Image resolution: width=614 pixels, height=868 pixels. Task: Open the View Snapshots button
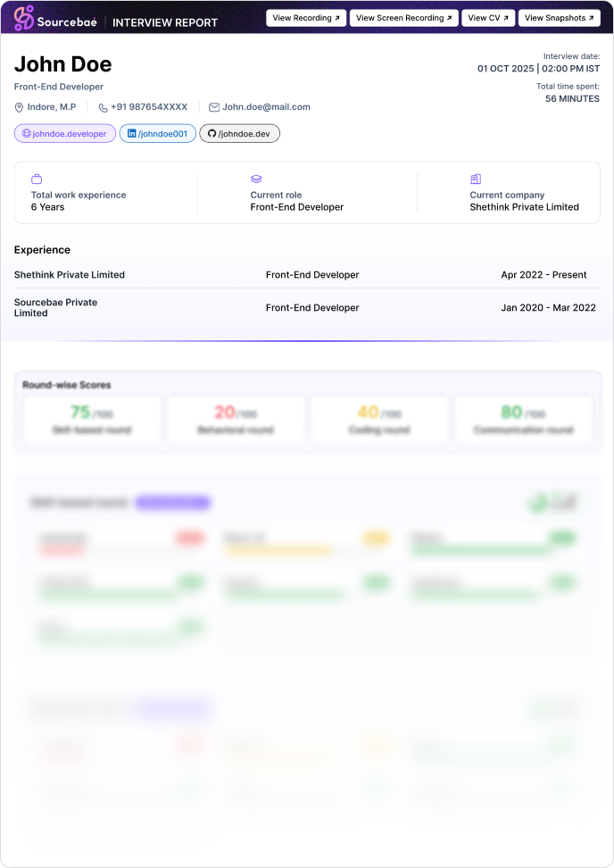pos(559,18)
